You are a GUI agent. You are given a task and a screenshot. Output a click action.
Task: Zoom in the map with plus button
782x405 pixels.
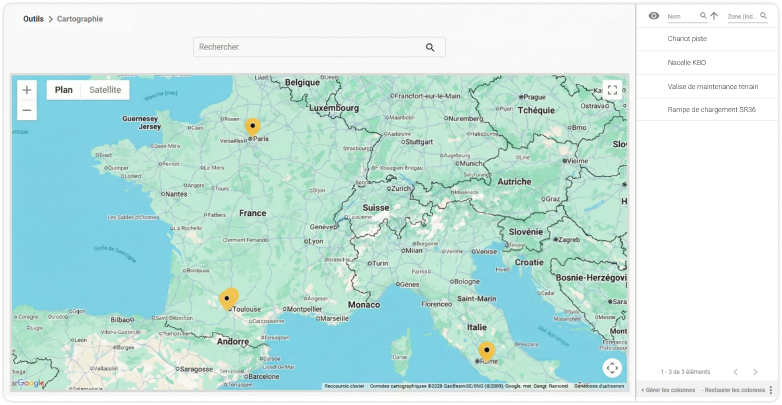coord(27,90)
